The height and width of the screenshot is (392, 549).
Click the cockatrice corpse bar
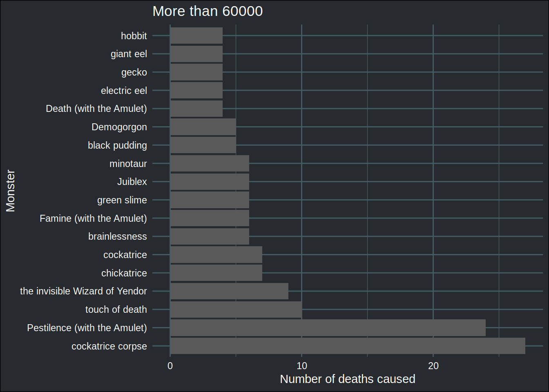[x=348, y=346]
